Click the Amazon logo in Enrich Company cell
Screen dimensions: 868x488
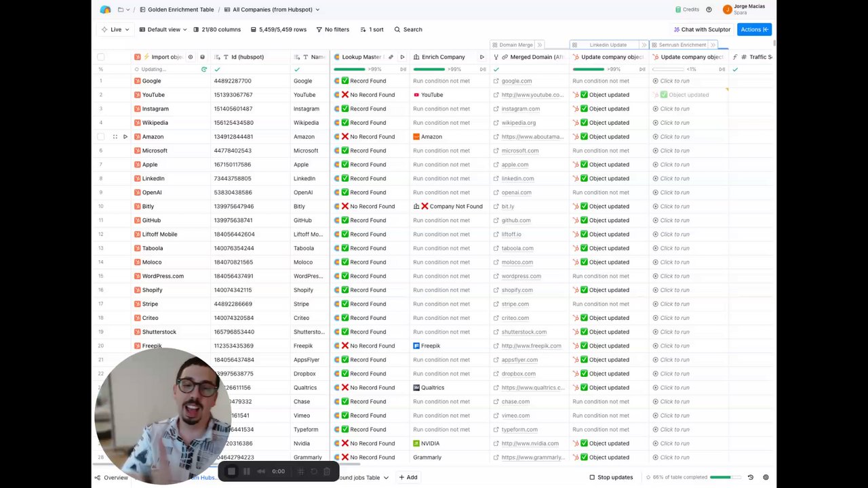tap(416, 137)
